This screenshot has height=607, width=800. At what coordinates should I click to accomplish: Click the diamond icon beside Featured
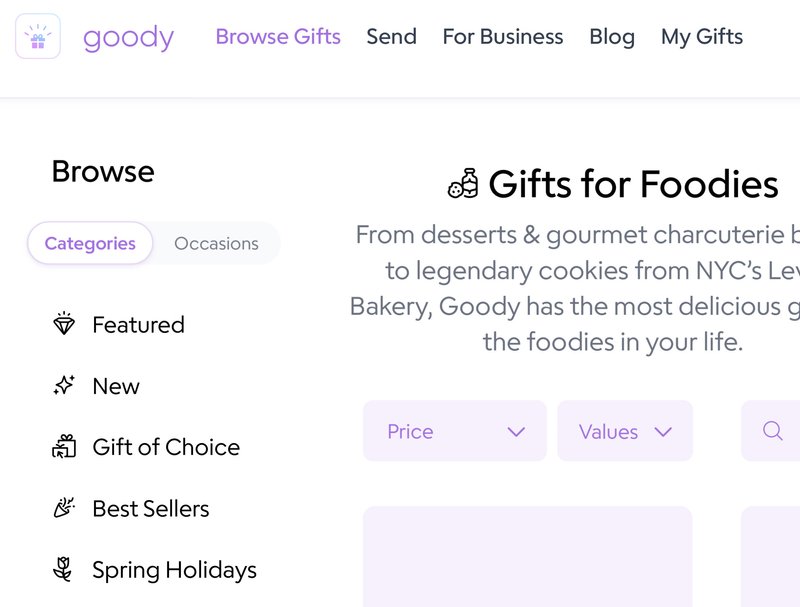point(64,325)
